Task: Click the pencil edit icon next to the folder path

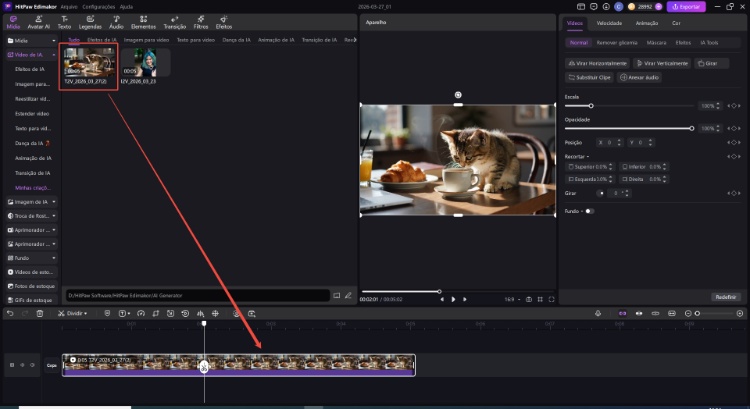Action: pyautogui.click(x=348, y=296)
